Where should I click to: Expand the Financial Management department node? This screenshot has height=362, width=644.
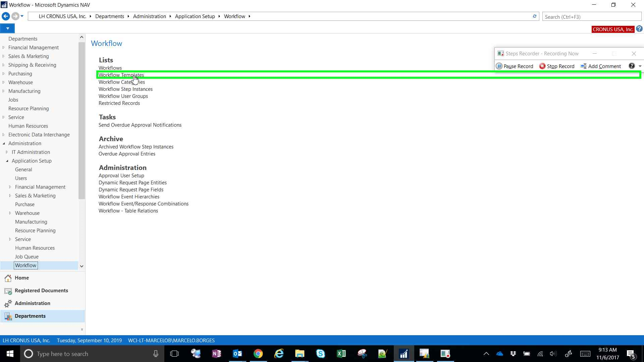pyautogui.click(x=4, y=48)
